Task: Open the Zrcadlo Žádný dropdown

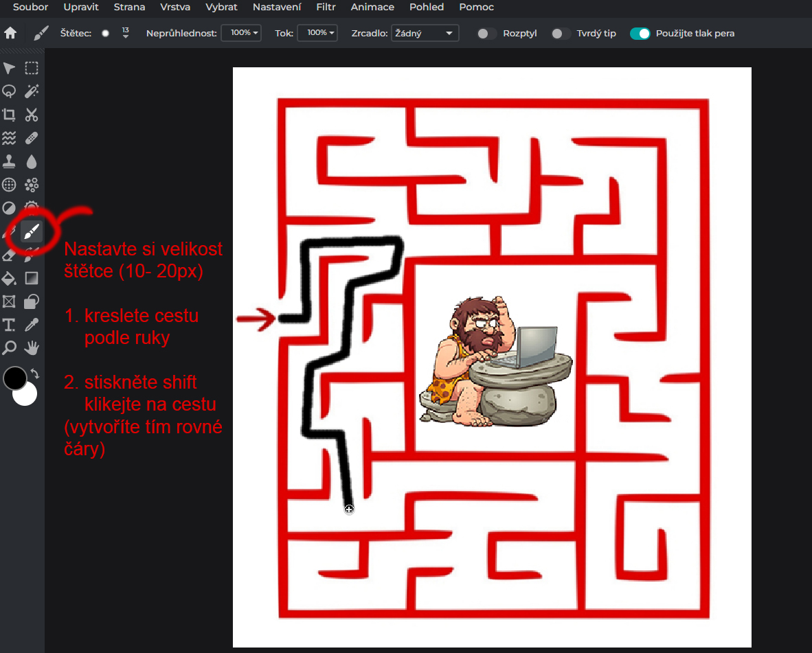Action: coord(425,33)
